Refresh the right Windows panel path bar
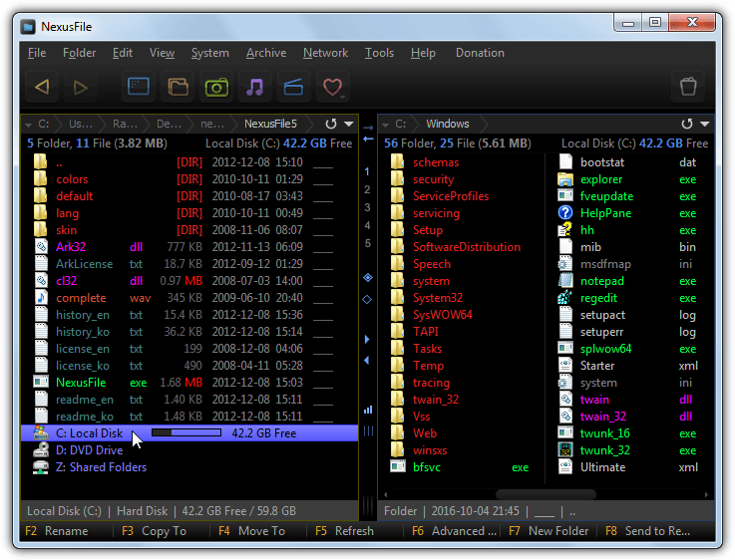Viewport: 735px width, 560px height. click(x=687, y=124)
